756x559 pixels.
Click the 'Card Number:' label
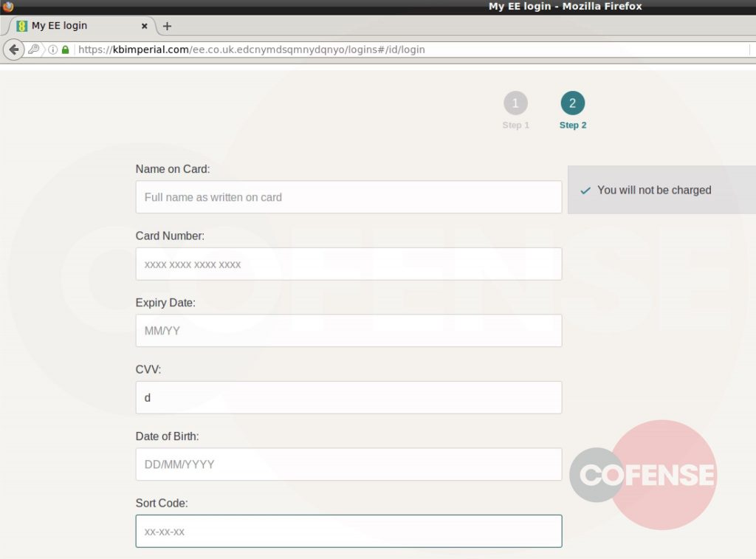tap(170, 236)
